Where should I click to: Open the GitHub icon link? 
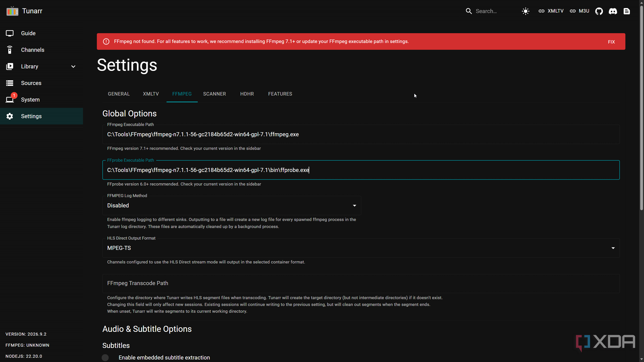(x=599, y=11)
